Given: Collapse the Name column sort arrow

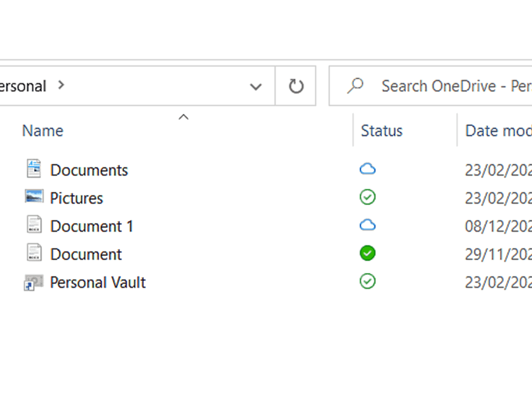Looking at the screenshot, I should coord(183,117).
